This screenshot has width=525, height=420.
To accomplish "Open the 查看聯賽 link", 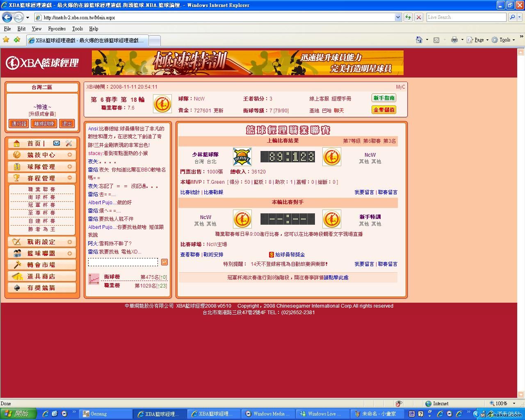I will click(190, 255).
